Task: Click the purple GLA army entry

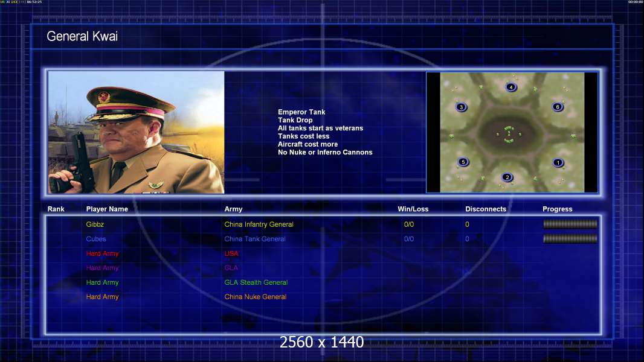Action: point(231,268)
